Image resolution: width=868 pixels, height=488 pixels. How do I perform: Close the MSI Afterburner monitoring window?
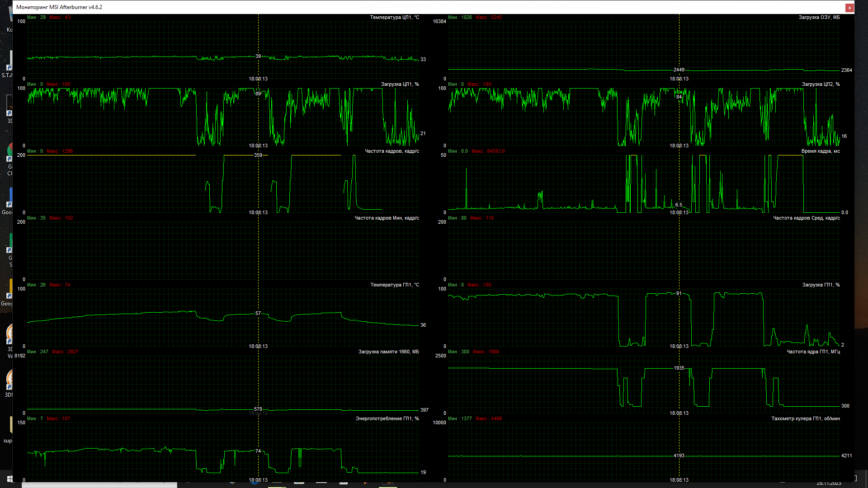tap(849, 7)
